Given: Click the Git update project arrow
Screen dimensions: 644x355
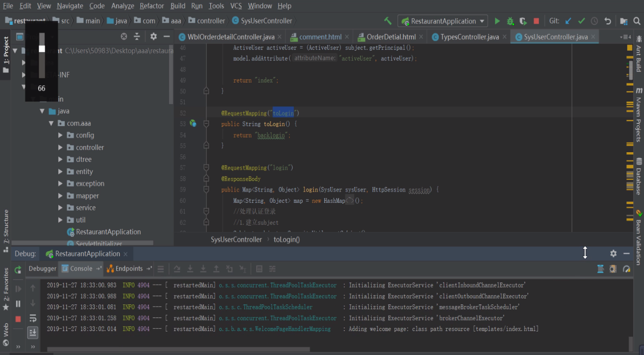Looking at the screenshot, I should pos(568,21).
